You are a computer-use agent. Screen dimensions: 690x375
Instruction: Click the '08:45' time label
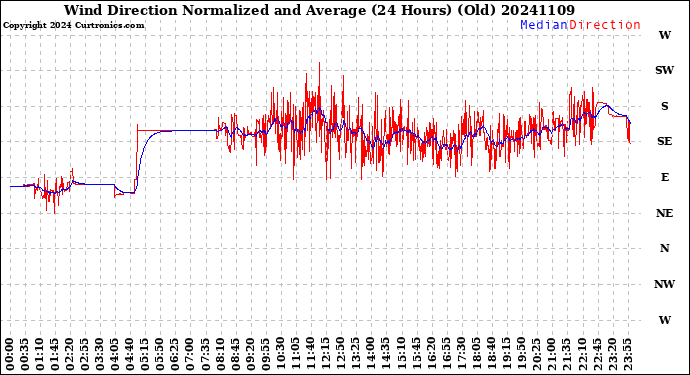click(235, 354)
